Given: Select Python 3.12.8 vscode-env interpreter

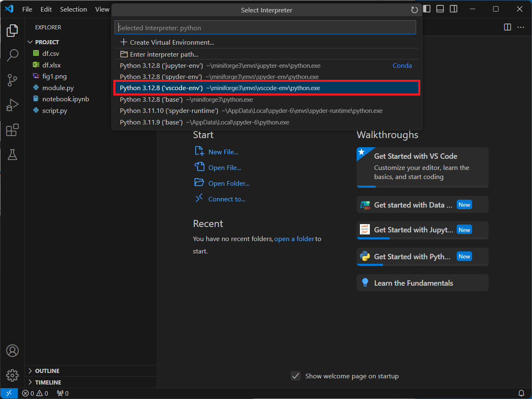Looking at the screenshot, I should coord(267,88).
